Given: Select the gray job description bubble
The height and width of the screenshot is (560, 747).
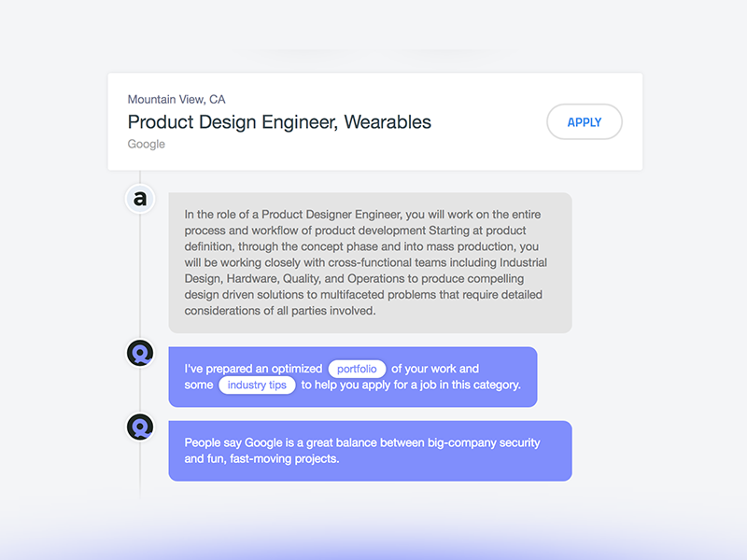Looking at the screenshot, I should [370, 262].
